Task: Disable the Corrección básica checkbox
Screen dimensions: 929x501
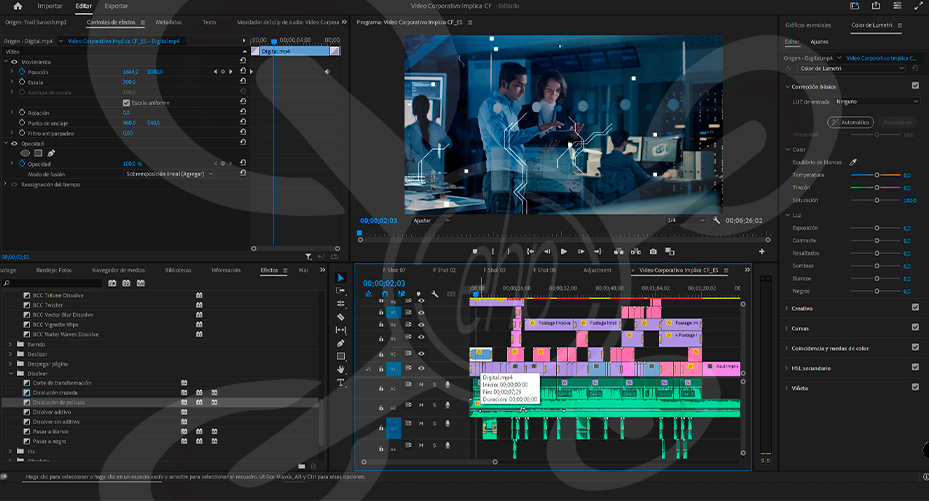Action: click(915, 86)
